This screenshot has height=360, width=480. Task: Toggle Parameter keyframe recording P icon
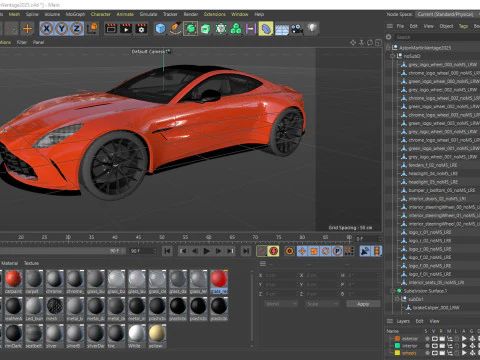pyautogui.click(x=337, y=251)
